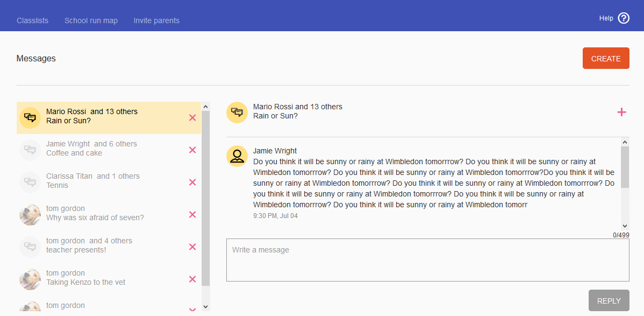The height and width of the screenshot is (316, 644).
Task: Delete the Rain or Sun? conversation
Action: click(192, 118)
